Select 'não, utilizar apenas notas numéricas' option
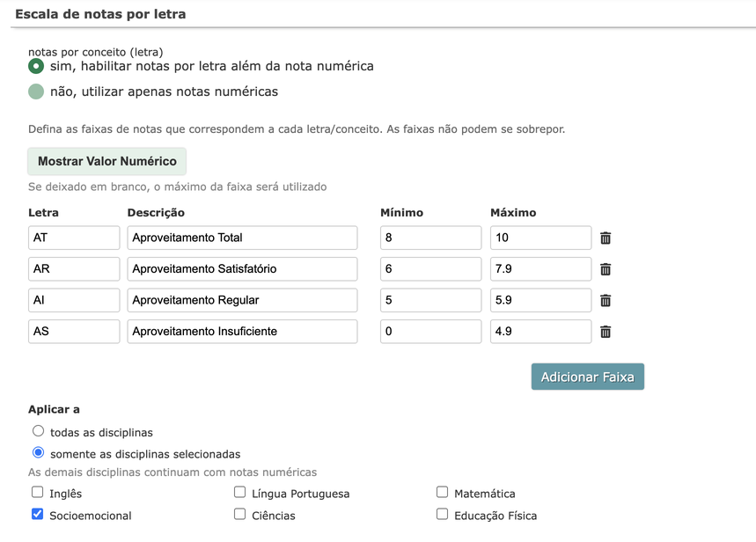 36,92
